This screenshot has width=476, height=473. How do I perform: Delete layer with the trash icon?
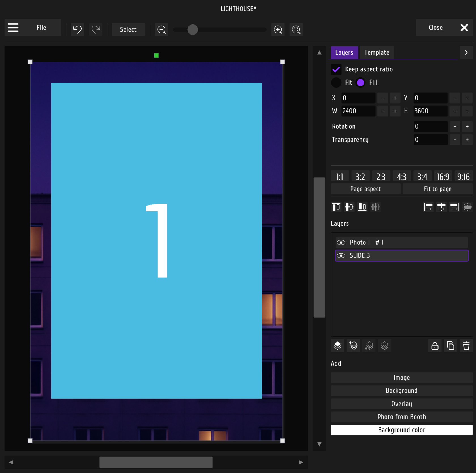[x=466, y=346]
